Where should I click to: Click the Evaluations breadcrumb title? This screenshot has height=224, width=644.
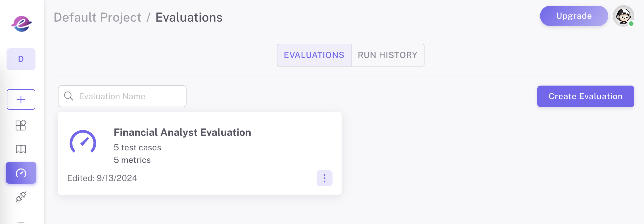click(x=189, y=17)
